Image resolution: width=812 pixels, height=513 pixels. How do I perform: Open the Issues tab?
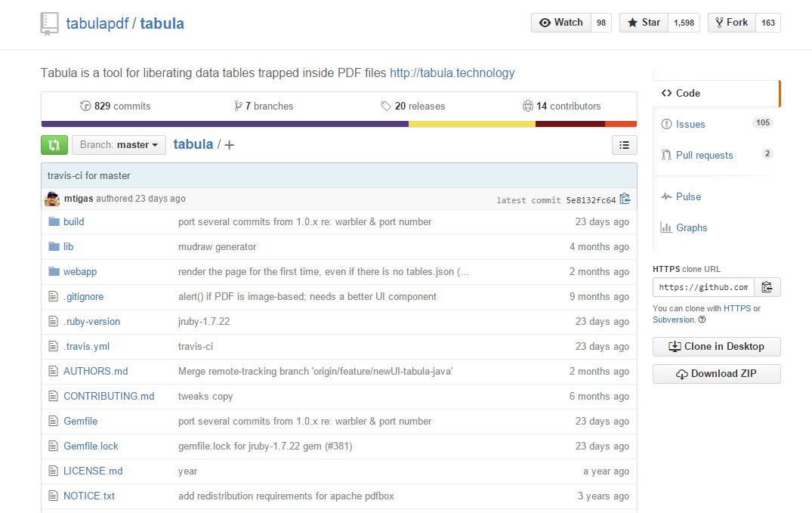717,125
